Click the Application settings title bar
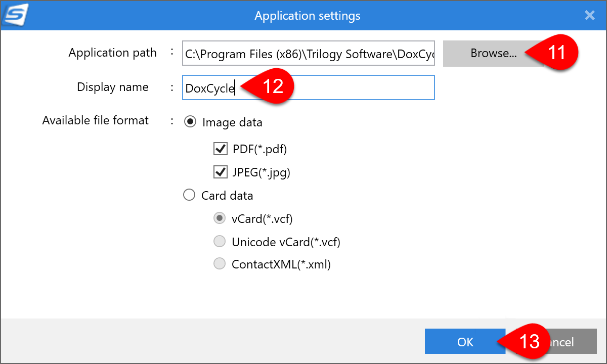 point(307,15)
